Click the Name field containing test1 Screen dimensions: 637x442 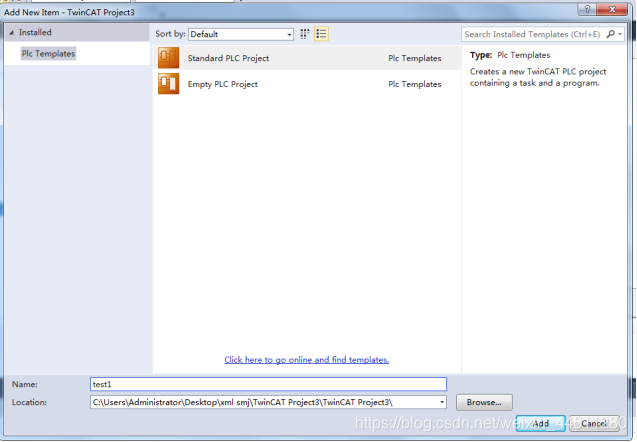click(268, 384)
